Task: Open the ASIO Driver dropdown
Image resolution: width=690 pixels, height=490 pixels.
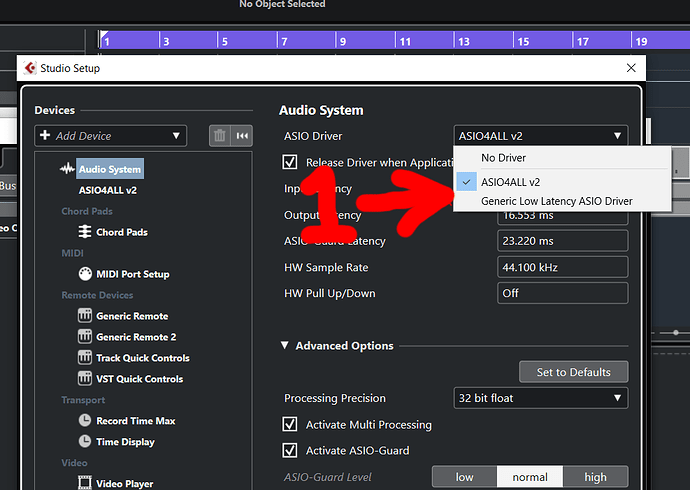Action: pos(541,136)
